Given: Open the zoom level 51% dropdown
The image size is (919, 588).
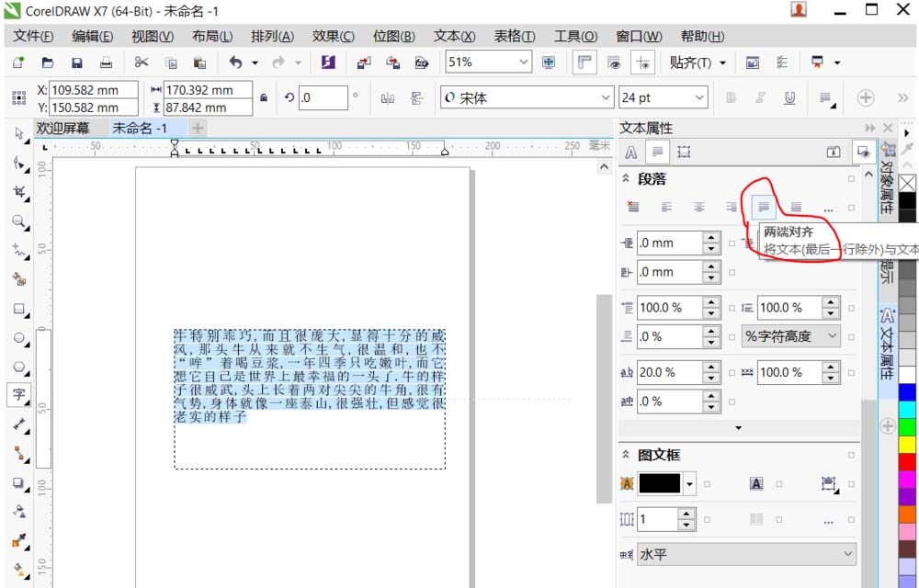Looking at the screenshot, I should click(x=524, y=62).
